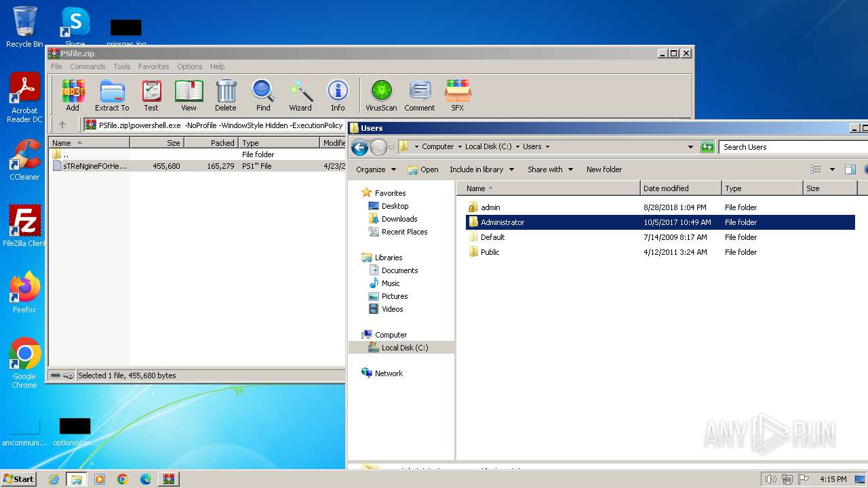Click the New folder button
This screenshot has height=488, width=868.
[x=604, y=169]
